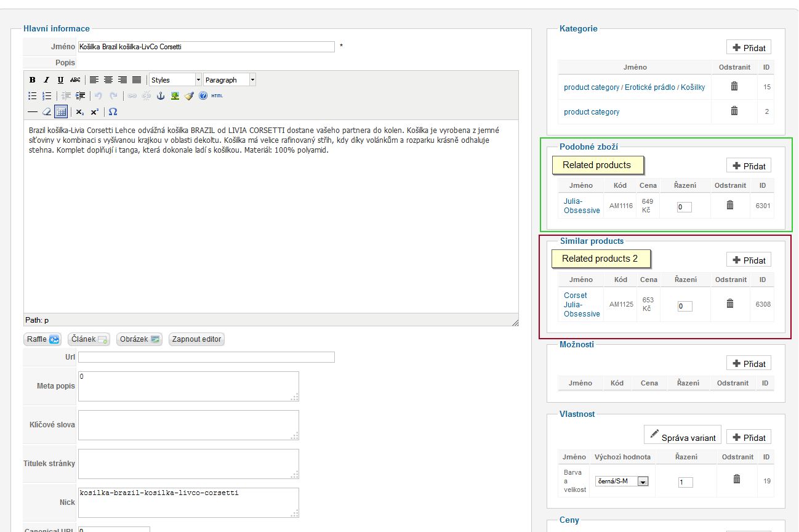Apply subscript formatting

click(x=80, y=112)
